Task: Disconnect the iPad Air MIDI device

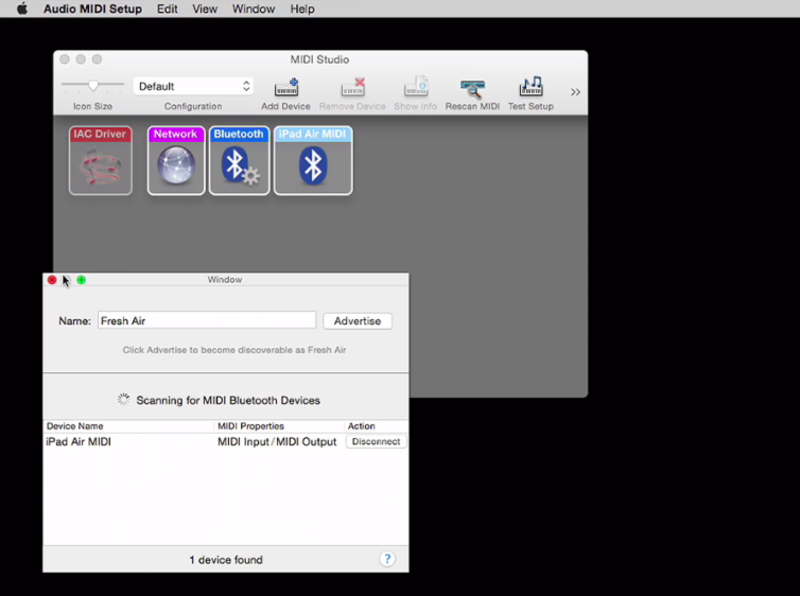Action: 376,441
